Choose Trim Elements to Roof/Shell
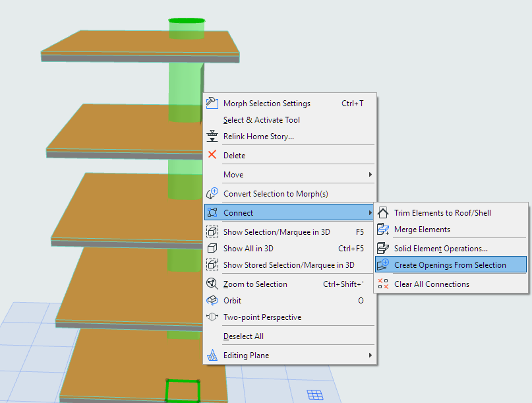Screen dimensions: 532x403 pos(451,213)
